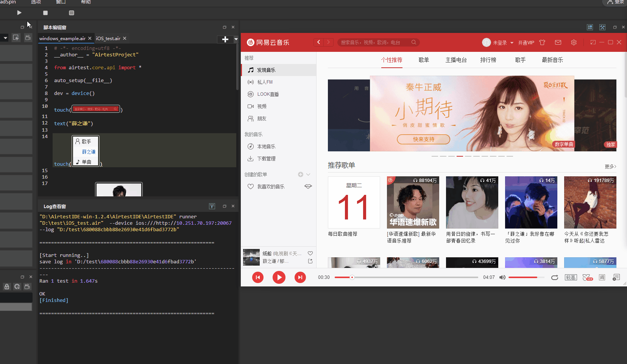Select the 排行榜 tab
This screenshot has height=364, width=627.
pyautogui.click(x=488, y=60)
